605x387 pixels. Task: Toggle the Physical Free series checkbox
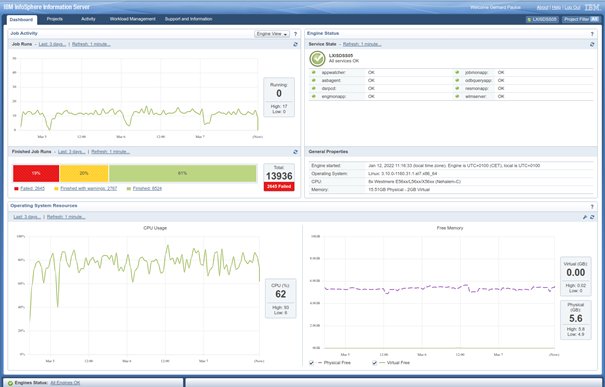click(x=312, y=363)
